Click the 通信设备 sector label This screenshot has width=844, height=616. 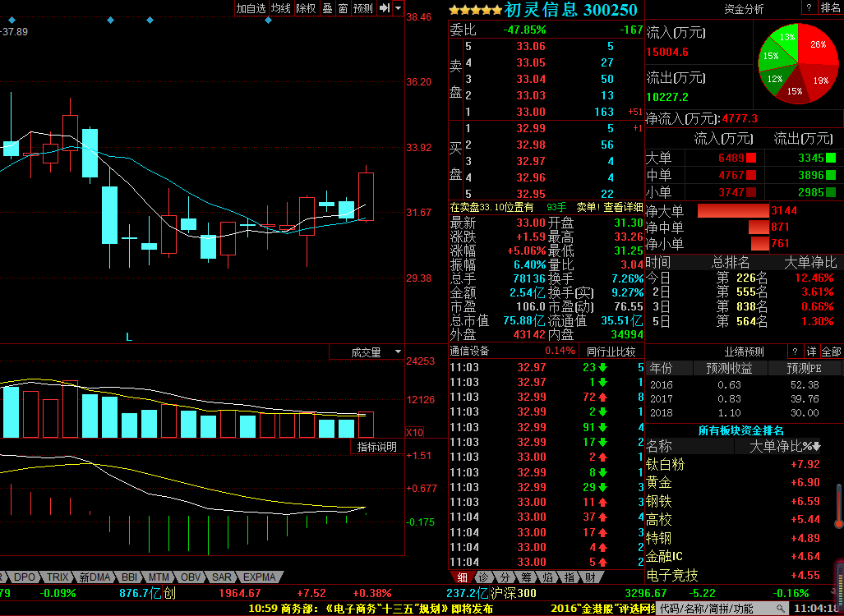(469, 351)
